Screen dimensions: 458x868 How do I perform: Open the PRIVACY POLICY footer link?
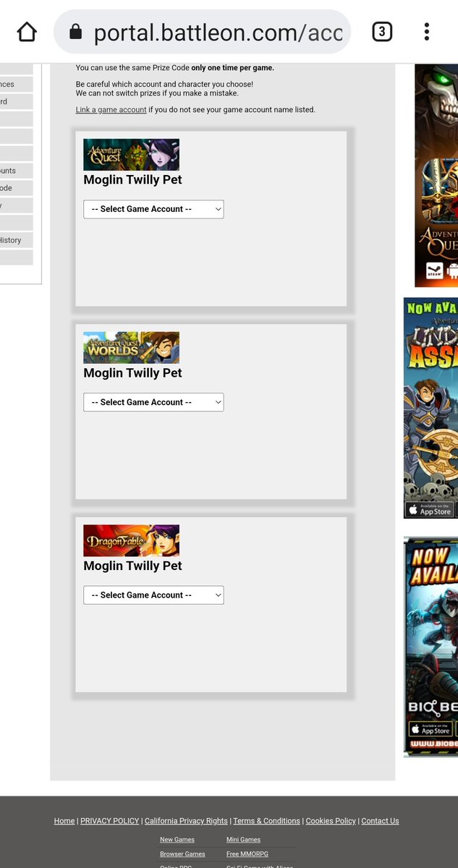[109, 821]
